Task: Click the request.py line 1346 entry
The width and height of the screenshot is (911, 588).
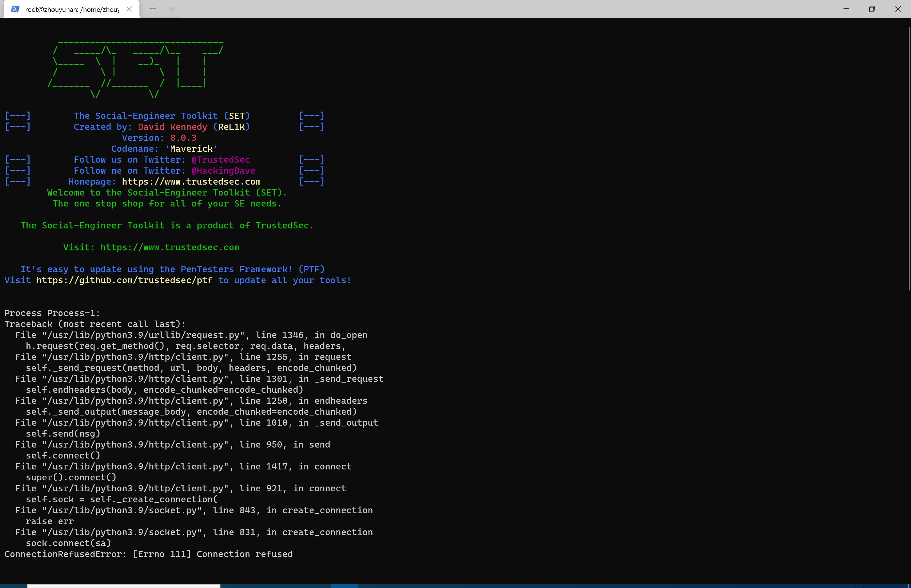Action: coord(191,335)
